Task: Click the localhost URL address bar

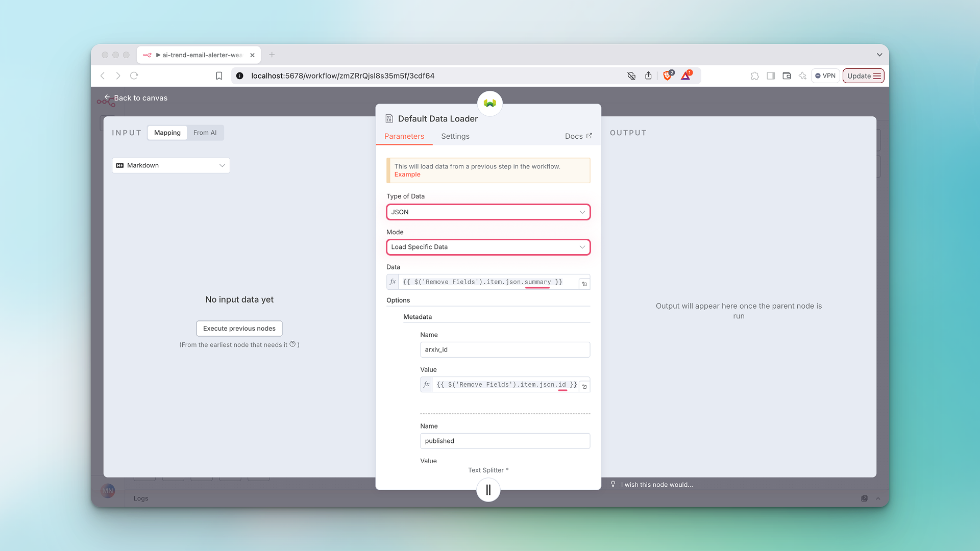Action: tap(342, 76)
